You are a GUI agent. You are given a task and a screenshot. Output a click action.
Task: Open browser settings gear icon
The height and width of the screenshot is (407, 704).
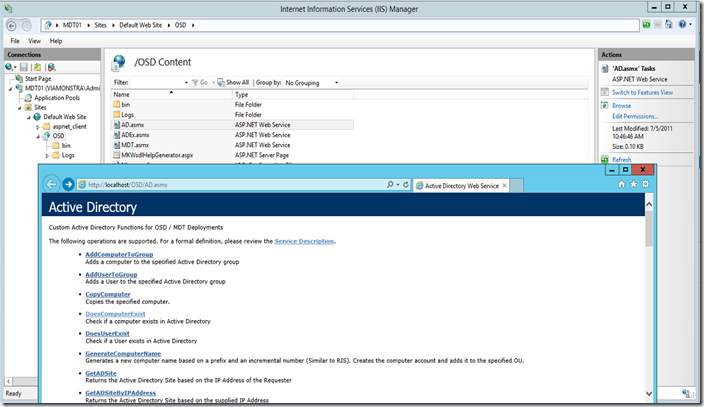(645, 185)
